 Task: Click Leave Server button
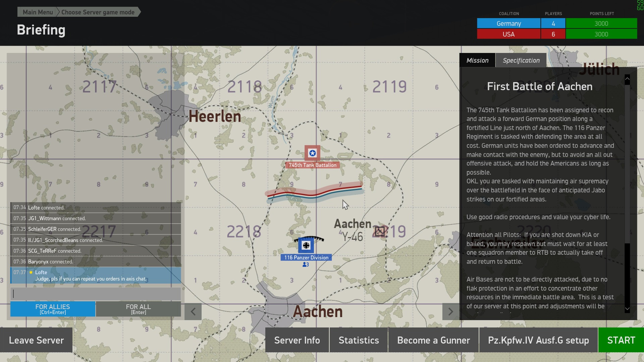pyautogui.click(x=36, y=340)
